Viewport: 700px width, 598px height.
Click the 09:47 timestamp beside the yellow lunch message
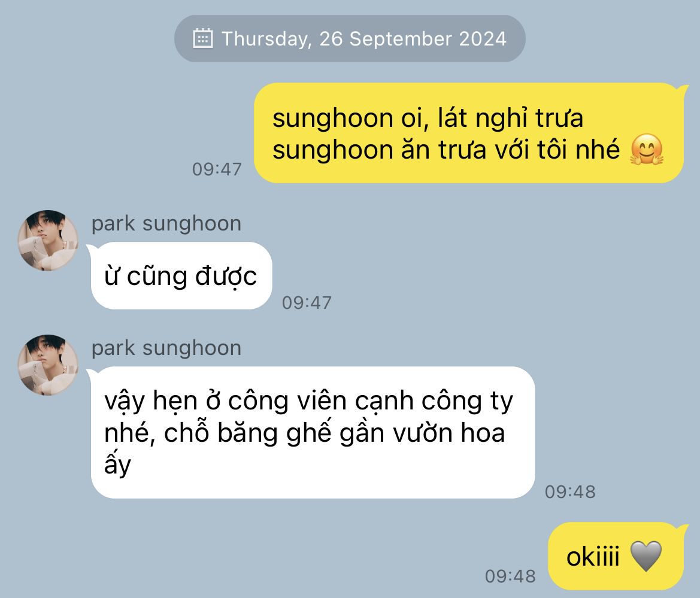click(217, 169)
